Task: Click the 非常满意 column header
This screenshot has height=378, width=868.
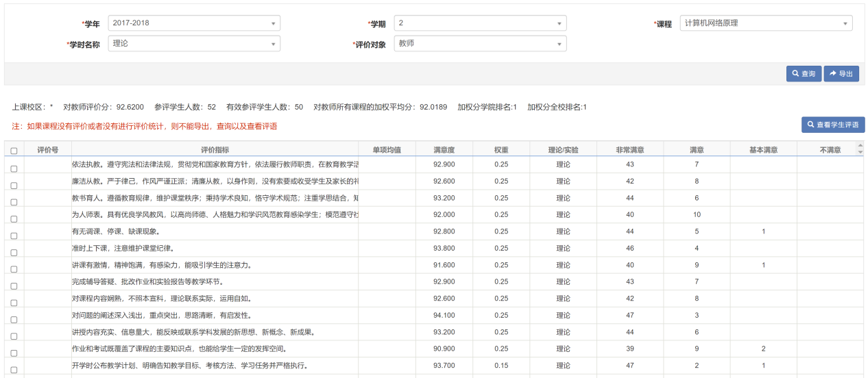Action: click(630, 149)
